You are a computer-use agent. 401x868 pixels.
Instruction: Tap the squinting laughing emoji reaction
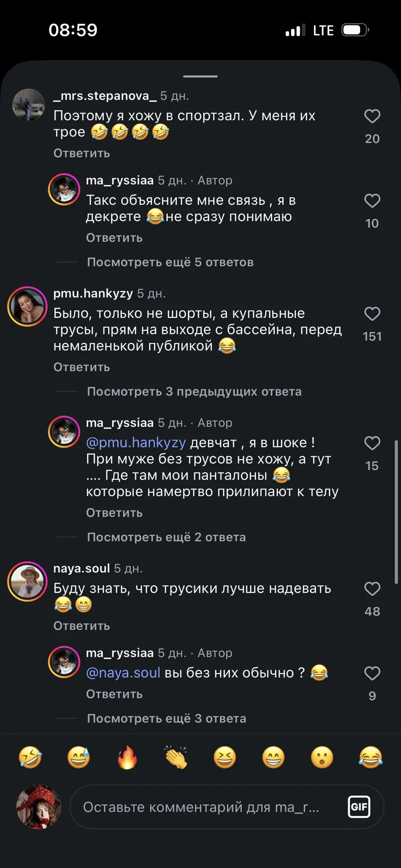[224, 757]
